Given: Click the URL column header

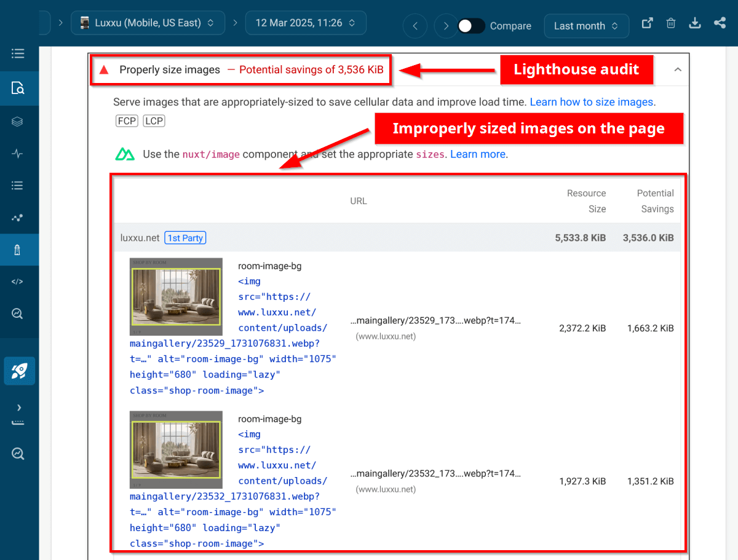Looking at the screenshot, I should coord(359,201).
